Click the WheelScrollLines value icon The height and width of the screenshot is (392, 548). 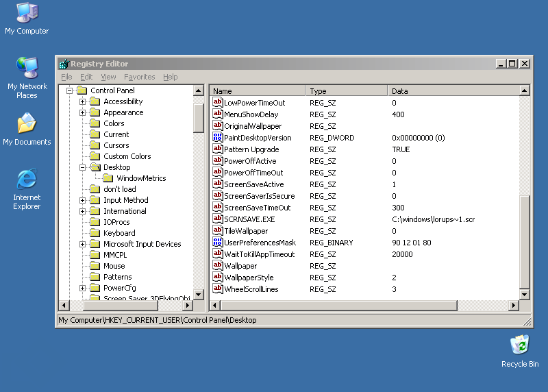pos(217,289)
